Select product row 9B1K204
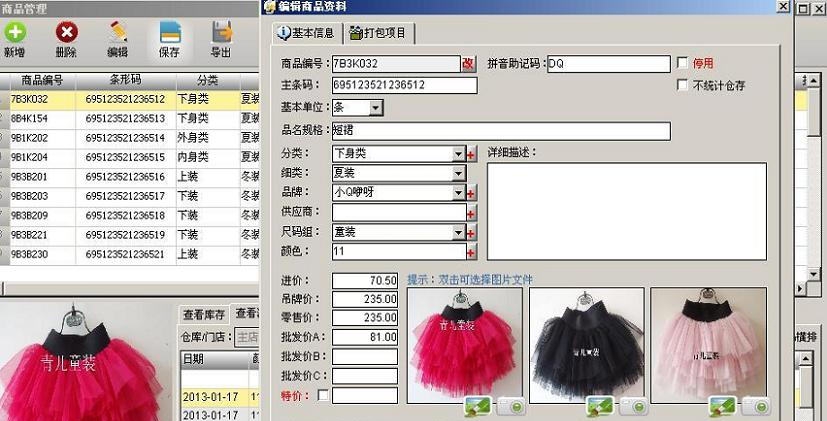 coord(129,157)
